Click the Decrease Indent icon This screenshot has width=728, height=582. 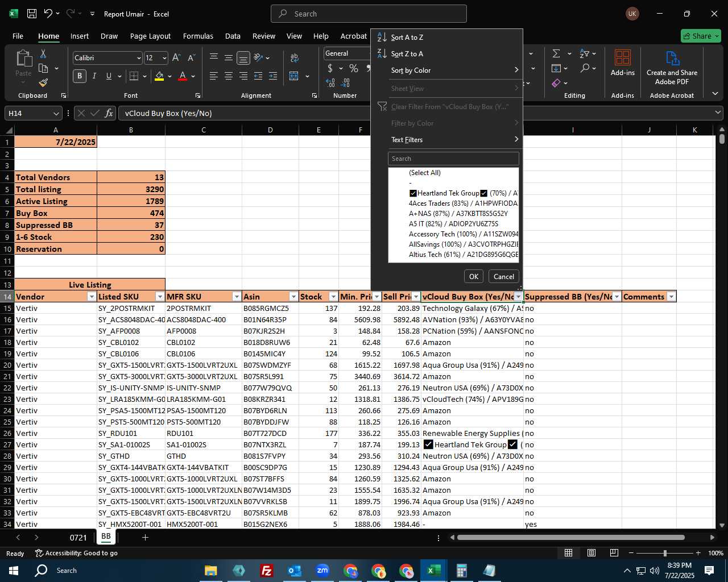pyautogui.click(x=258, y=76)
